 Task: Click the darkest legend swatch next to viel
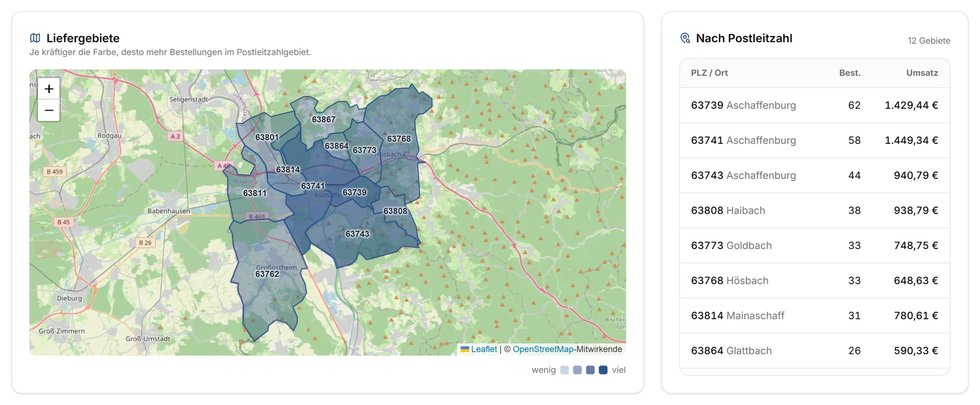coord(603,370)
